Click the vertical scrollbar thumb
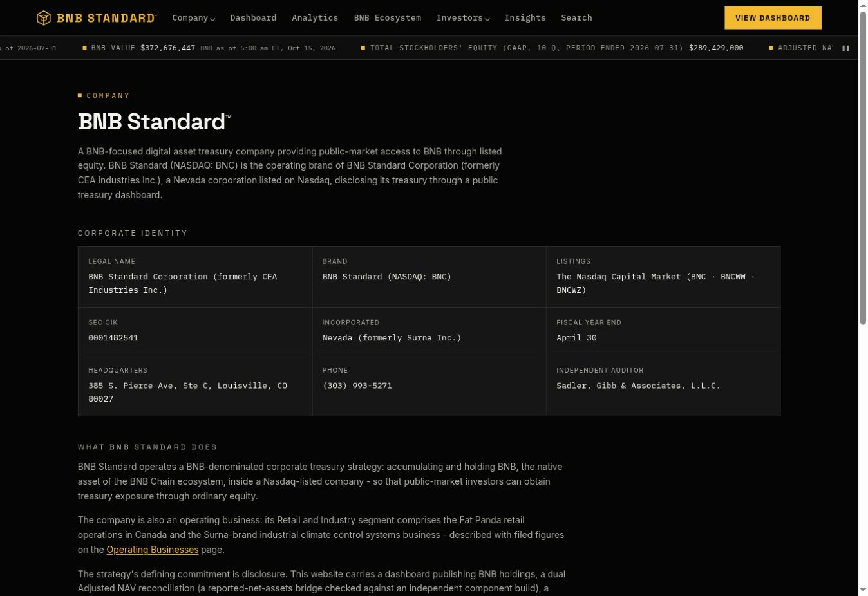Viewport: 868px width, 596px height. coord(863,168)
